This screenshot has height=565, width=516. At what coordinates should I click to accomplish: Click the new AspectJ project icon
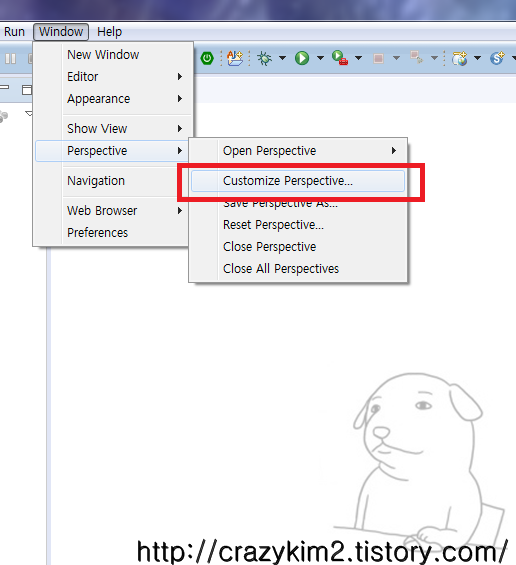pos(235,58)
